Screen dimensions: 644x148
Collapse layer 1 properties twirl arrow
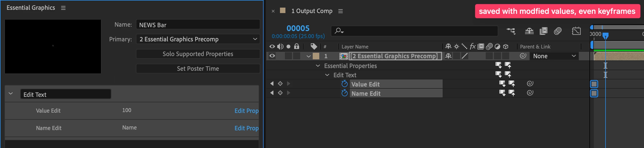(x=308, y=56)
